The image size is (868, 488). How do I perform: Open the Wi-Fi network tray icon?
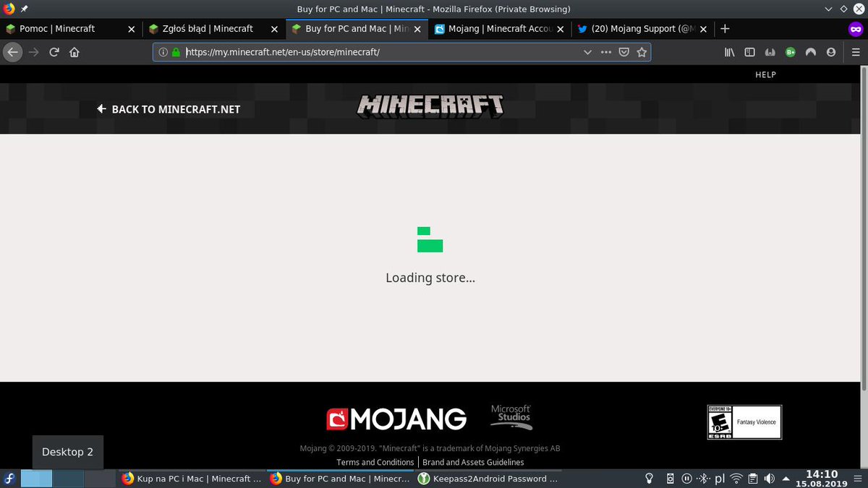pos(736,479)
